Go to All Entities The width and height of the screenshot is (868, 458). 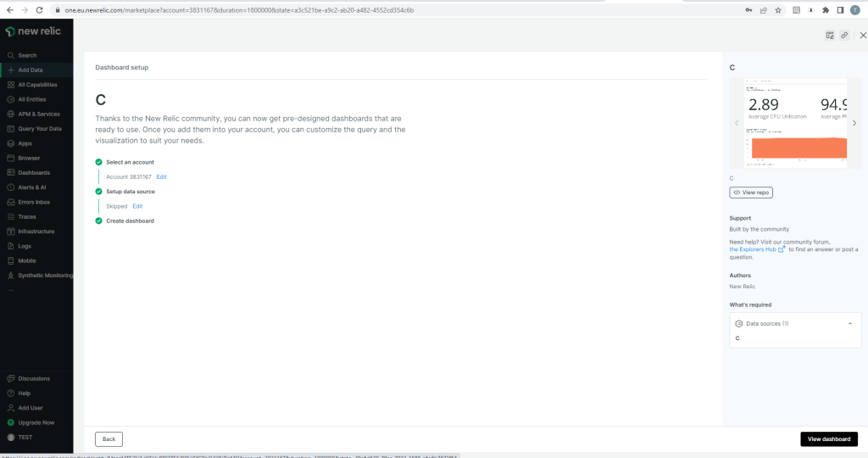coord(31,100)
